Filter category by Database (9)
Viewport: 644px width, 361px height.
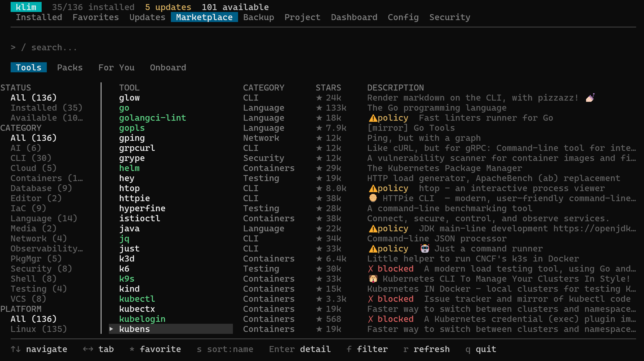coord(41,188)
